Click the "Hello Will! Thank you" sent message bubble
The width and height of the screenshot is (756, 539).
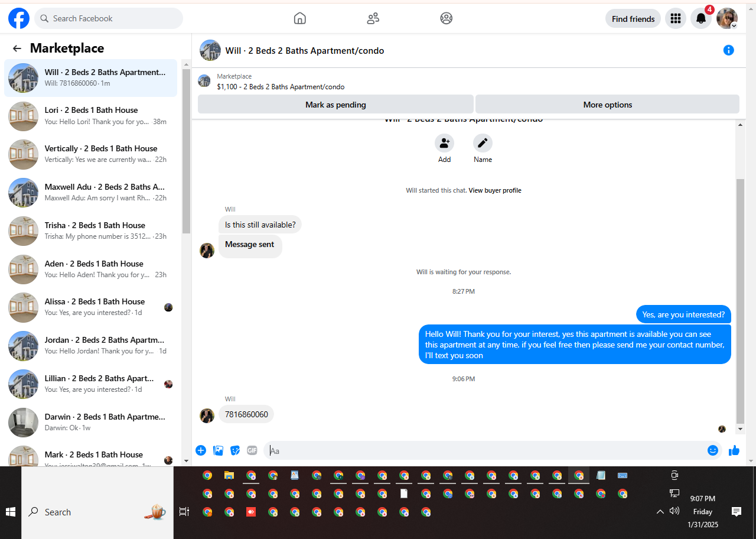[x=575, y=345]
